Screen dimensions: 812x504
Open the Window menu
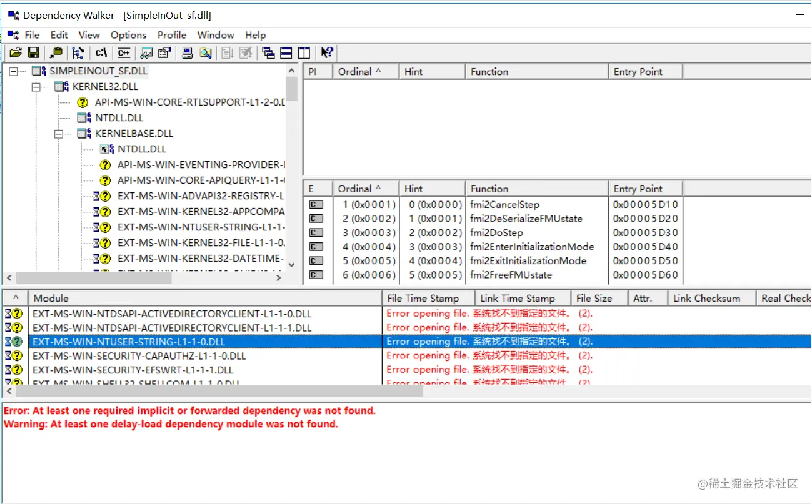216,35
